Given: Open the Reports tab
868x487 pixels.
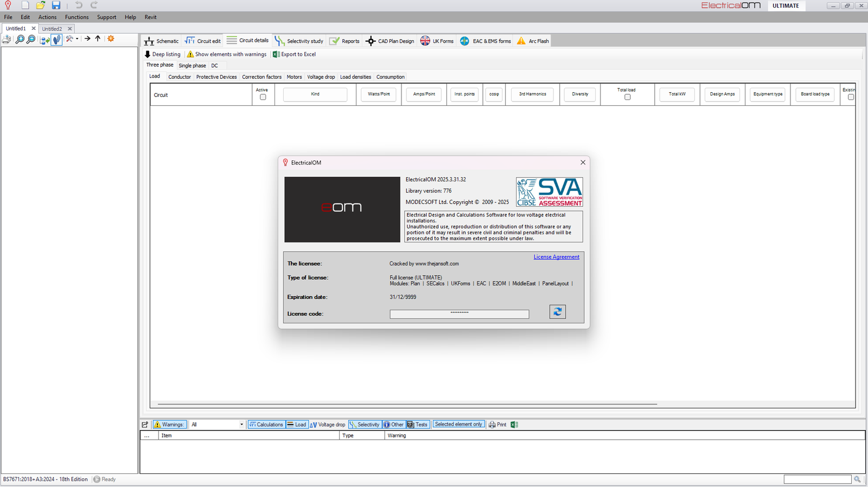Looking at the screenshot, I should [344, 41].
